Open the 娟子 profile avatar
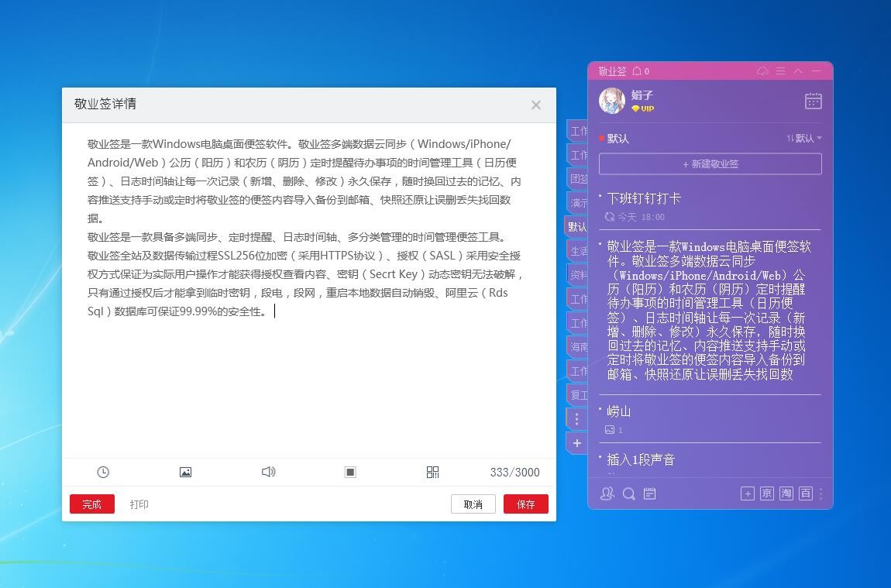 click(612, 101)
